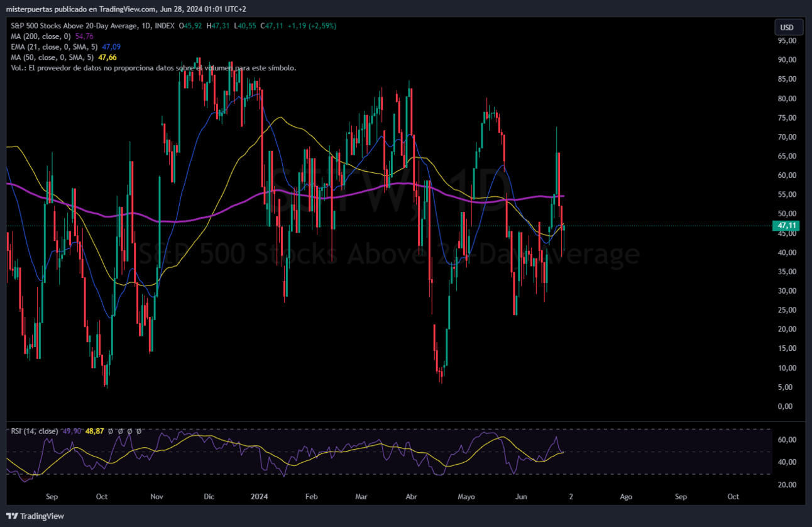Click the 30,00 price axis label
Viewport: 812px width, 527px height.
(x=787, y=291)
